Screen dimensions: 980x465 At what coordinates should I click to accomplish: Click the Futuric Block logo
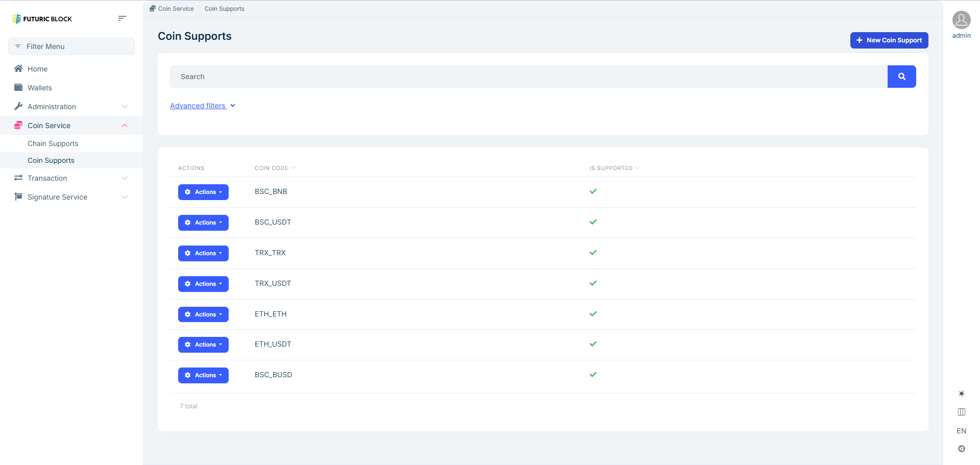pos(42,19)
